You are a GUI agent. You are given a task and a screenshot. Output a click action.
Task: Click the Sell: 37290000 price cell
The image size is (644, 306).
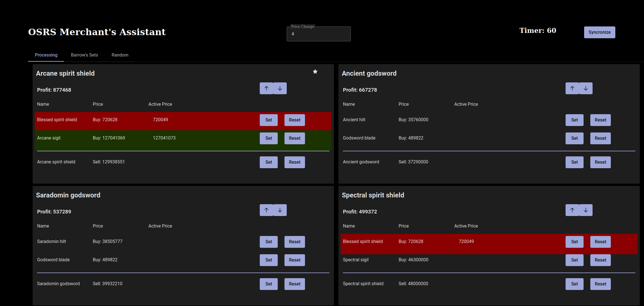pos(413,162)
